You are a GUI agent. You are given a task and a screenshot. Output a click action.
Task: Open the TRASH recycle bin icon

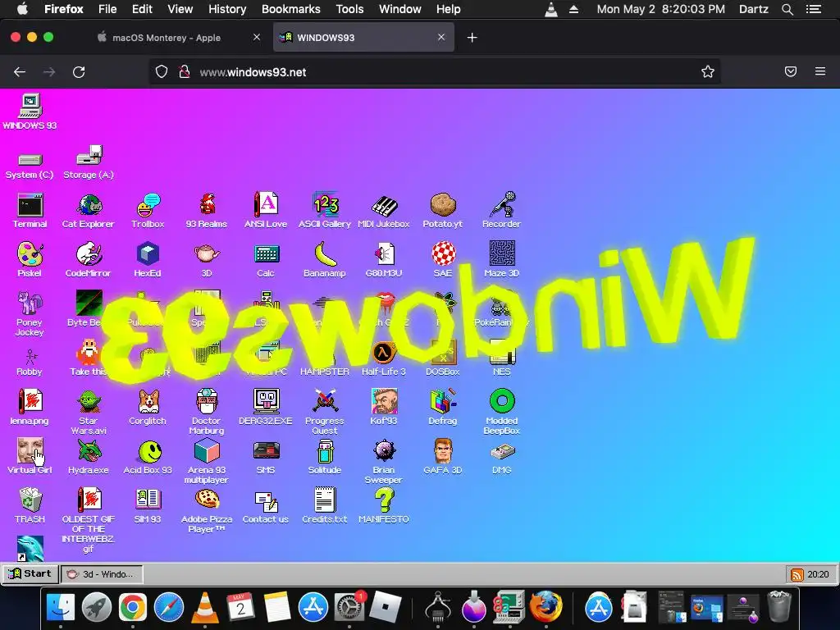(30, 500)
